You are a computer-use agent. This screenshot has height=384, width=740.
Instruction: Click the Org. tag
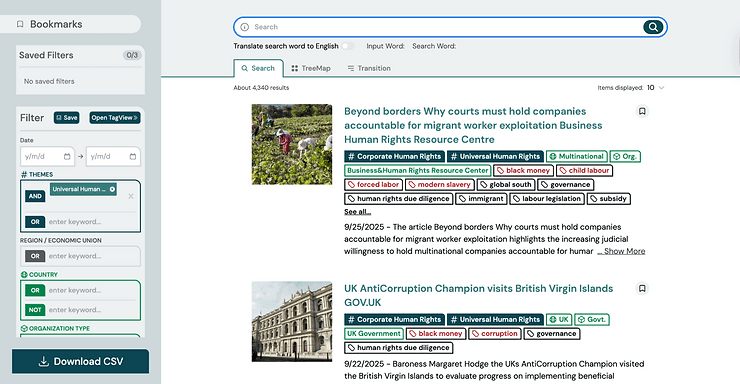(625, 157)
